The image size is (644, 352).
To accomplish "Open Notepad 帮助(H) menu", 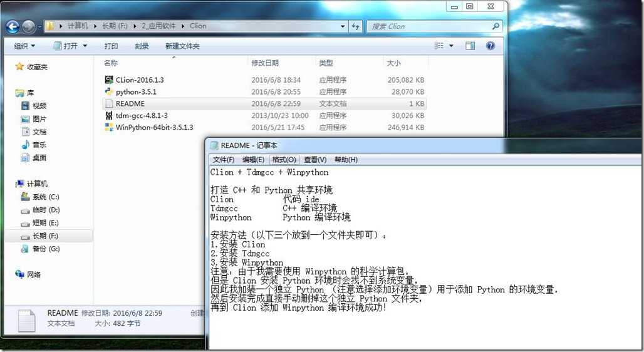I will [346, 160].
